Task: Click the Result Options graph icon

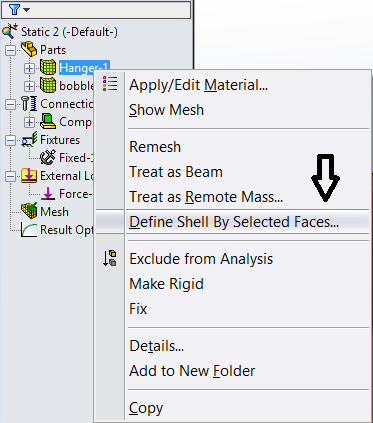Action: click(x=29, y=230)
